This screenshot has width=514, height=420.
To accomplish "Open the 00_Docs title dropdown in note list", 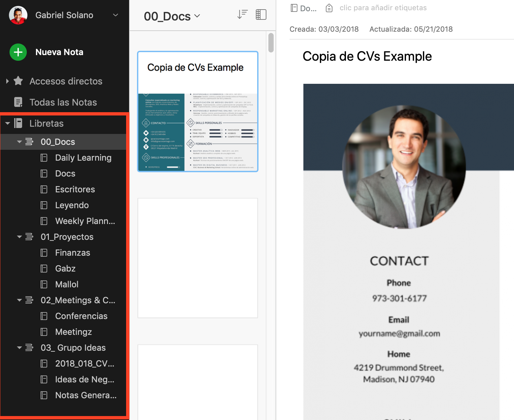I will click(x=172, y=16).
